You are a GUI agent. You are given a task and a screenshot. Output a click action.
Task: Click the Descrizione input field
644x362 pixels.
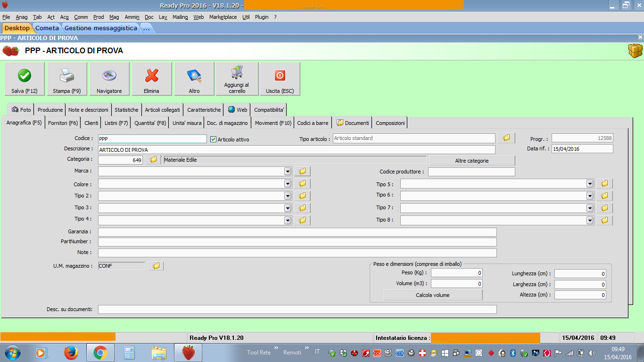(x=297, y=150)
